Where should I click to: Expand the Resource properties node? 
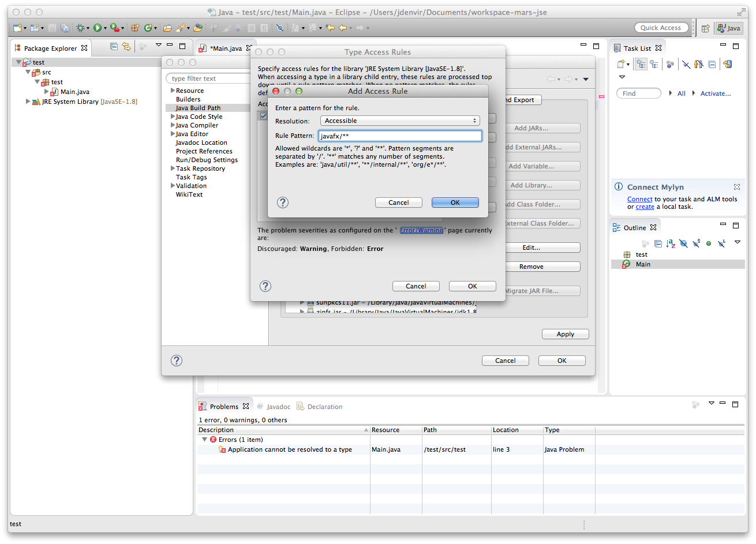point(173,91)
